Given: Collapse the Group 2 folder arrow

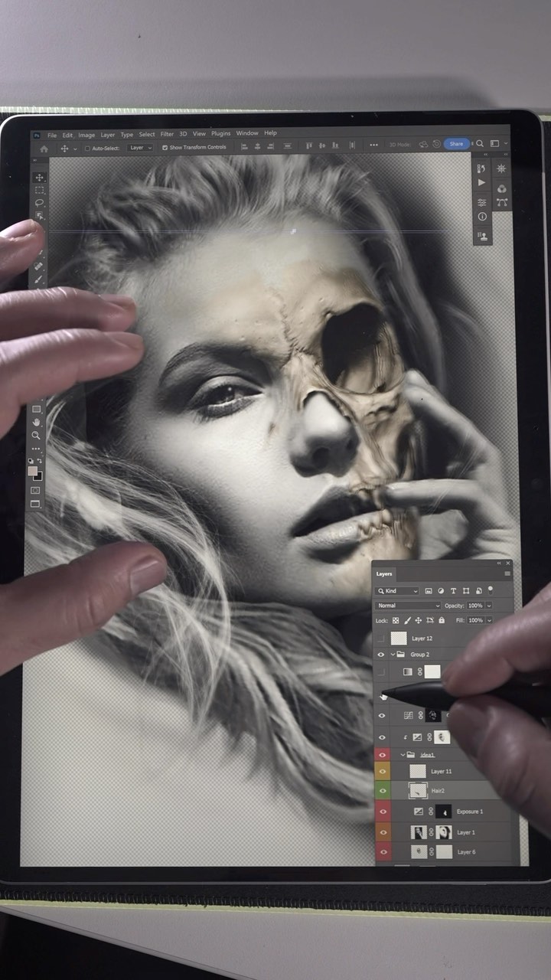Looking at the screenshot, I should pos(393,655).
